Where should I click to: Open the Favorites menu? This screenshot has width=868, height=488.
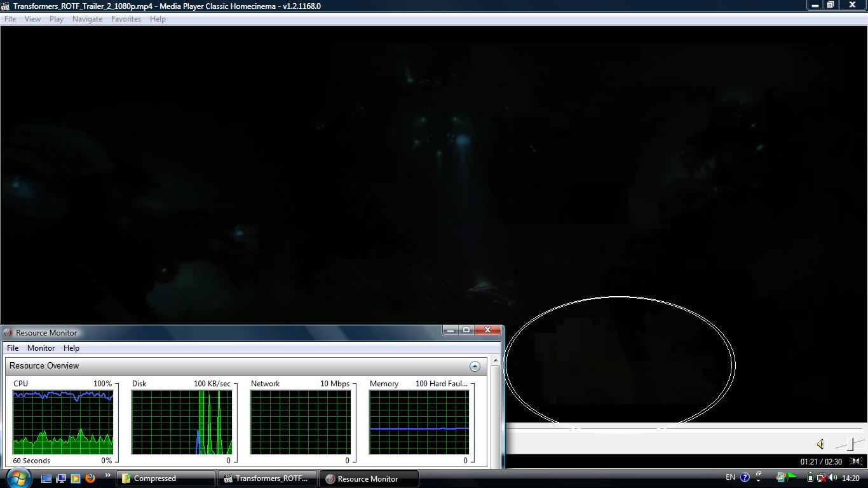point(126,19)
